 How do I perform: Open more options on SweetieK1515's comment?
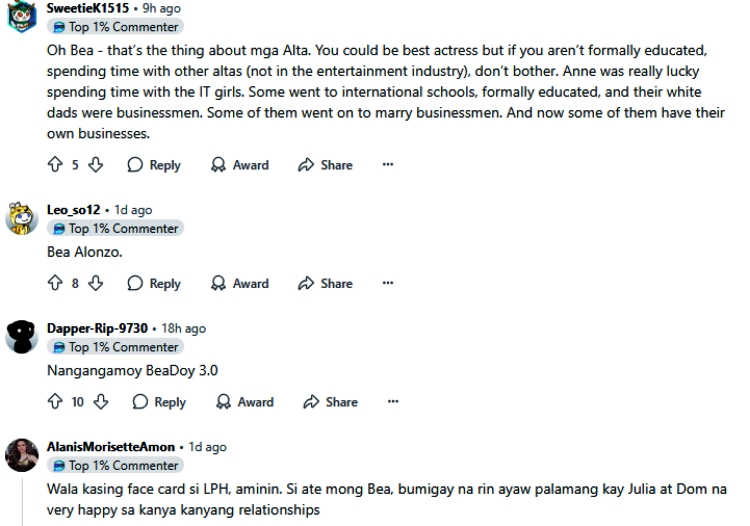(x=388, y=165)
